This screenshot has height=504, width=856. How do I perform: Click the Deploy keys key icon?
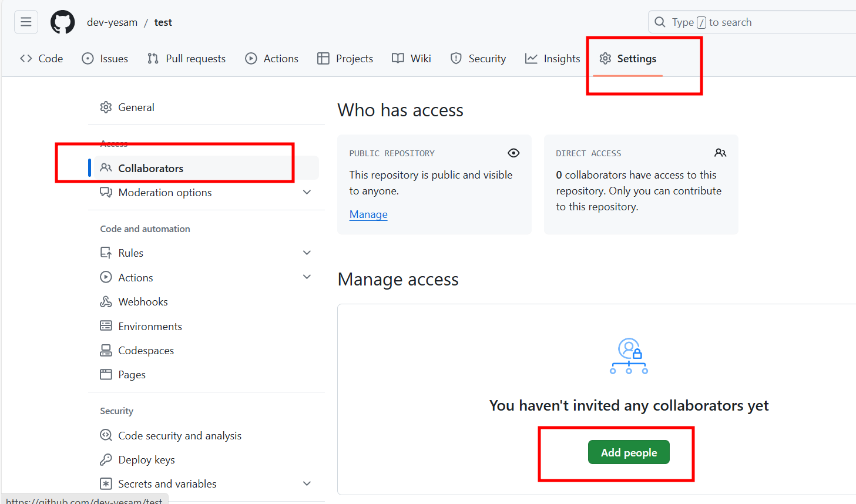(106, 459)
